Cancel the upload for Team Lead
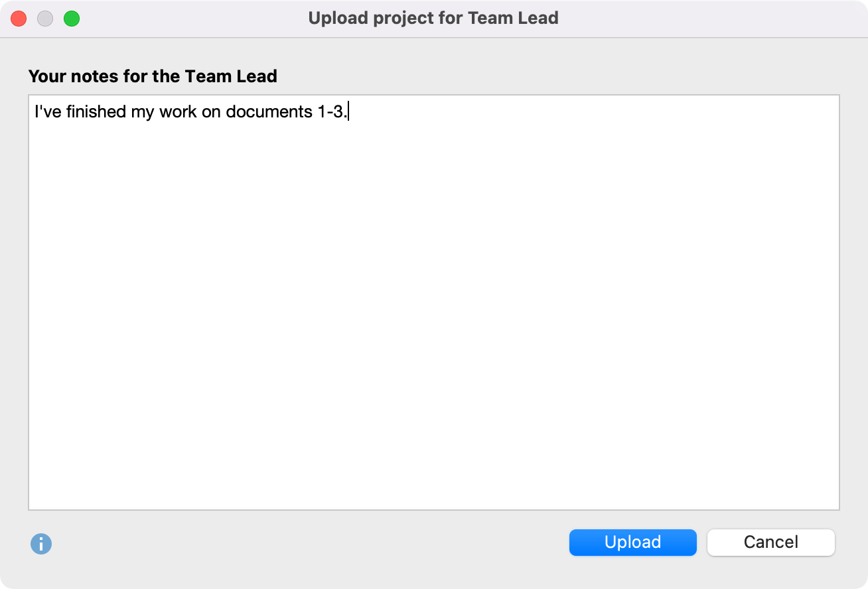Screen dimensions: 868x589 770,542
